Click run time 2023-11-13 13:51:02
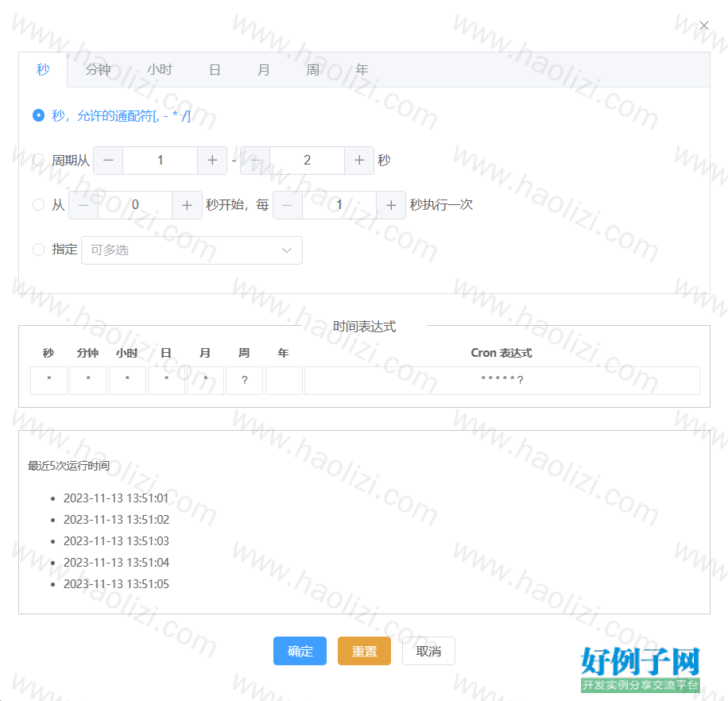The width and height of the screenshot is (728, 701). point(116,520)
